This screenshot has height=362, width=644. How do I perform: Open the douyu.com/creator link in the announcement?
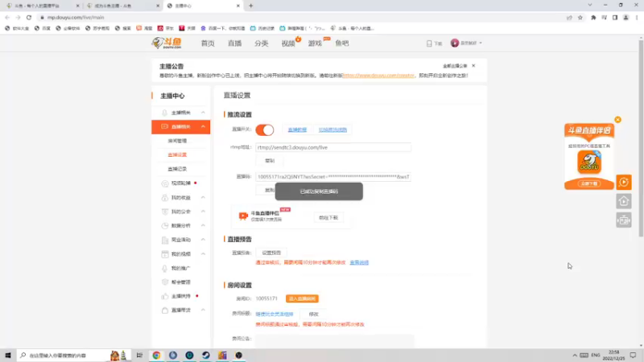point(378,76)
